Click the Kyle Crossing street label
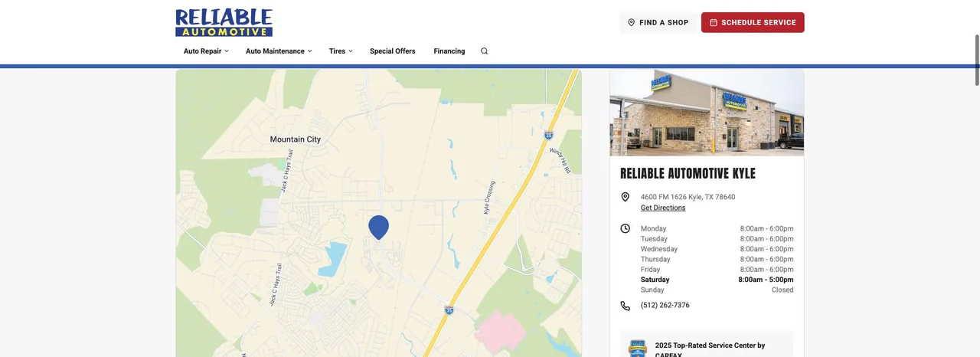Image resolution: width=980 pixels, height=357 pixels. (x=490, y=197)
